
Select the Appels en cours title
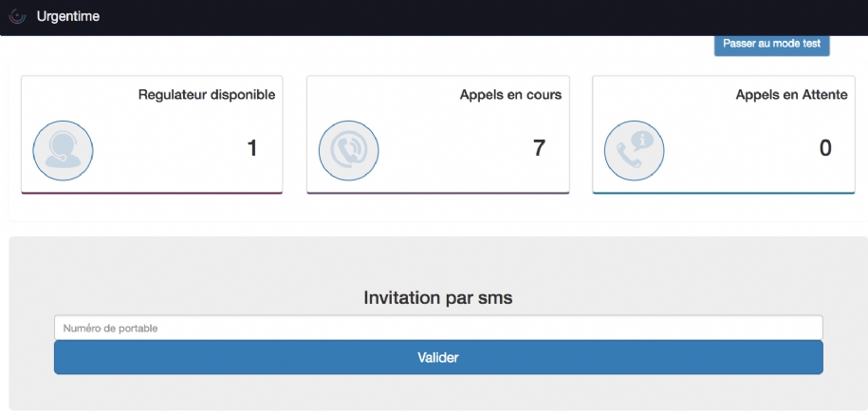pos(510,95)
